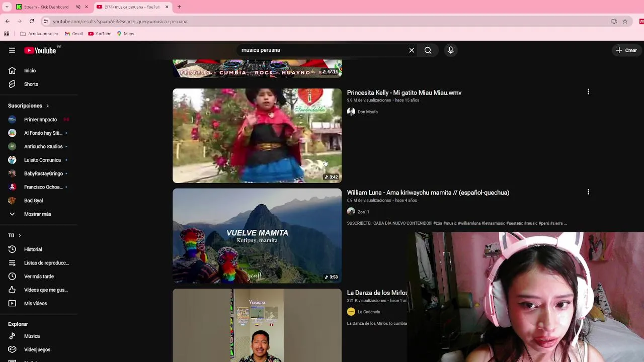Open the Princesita Kelly video thumbnail
This screenshot has height=362, width=644.
tap(257, 136)
